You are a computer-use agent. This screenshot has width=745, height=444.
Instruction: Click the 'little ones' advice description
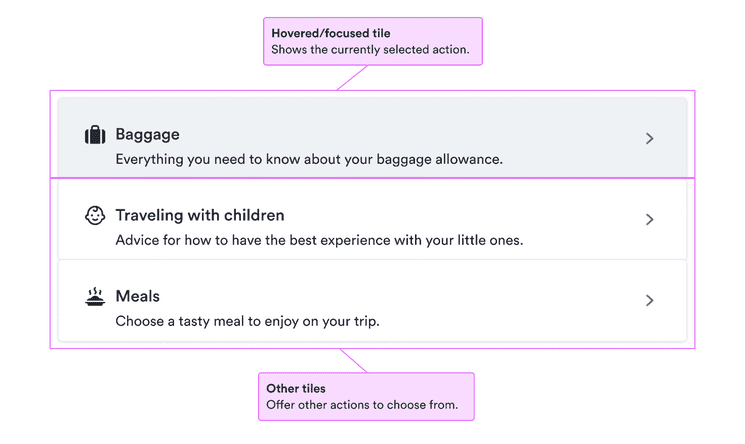tap(319, 240)
